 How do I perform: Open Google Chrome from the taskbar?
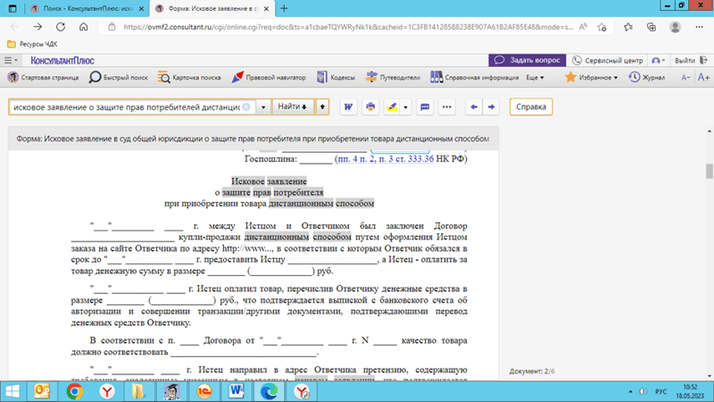coord(75,391)
